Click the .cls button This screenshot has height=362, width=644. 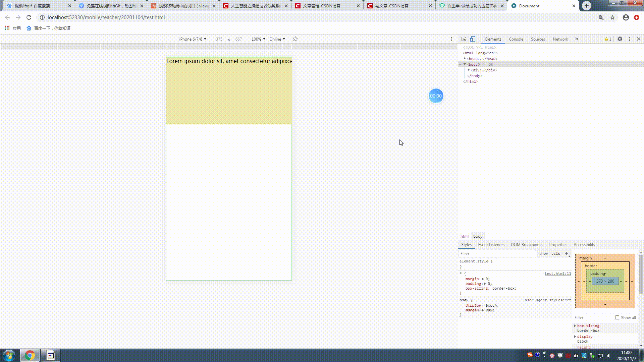coord(556,253)
